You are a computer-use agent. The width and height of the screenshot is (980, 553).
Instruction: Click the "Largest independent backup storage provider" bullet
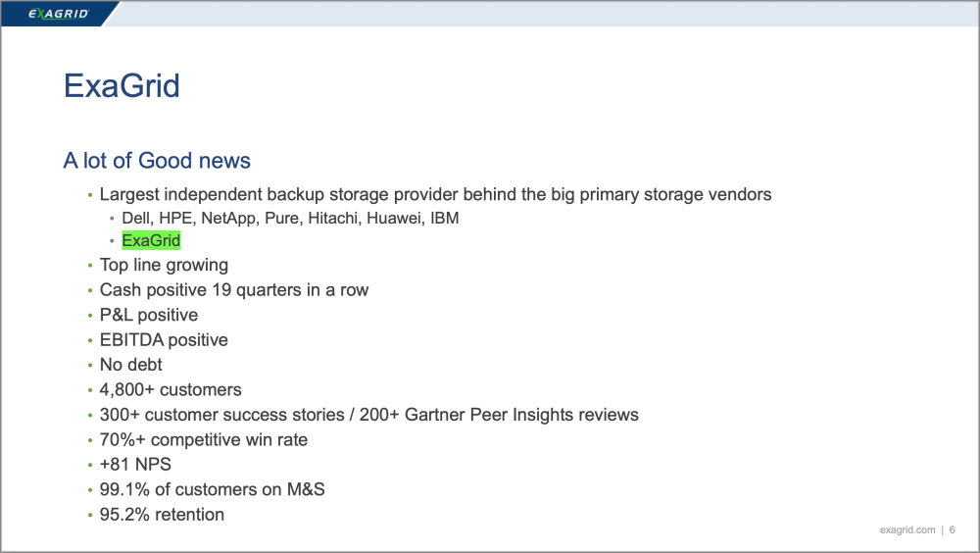point(435,194)
